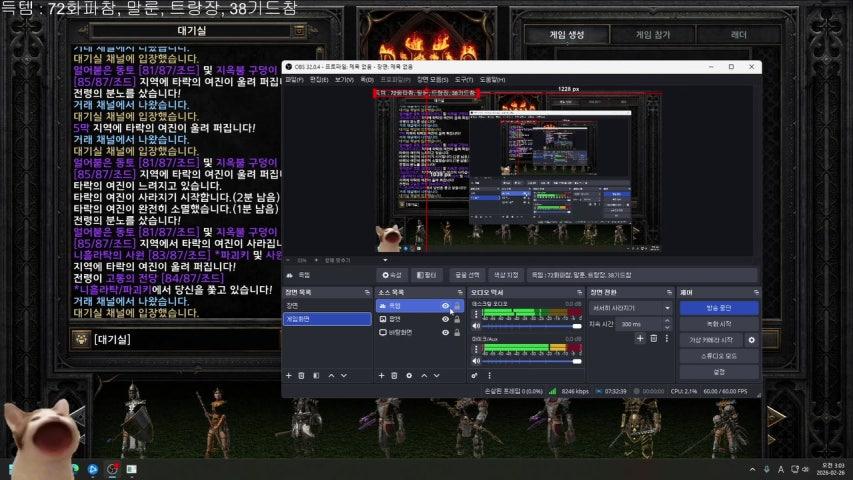Stop streaming with the blue 방송 중단 button
Image resolution: width=853 pixels, height=480 pixels.
[x=719, y=308]
